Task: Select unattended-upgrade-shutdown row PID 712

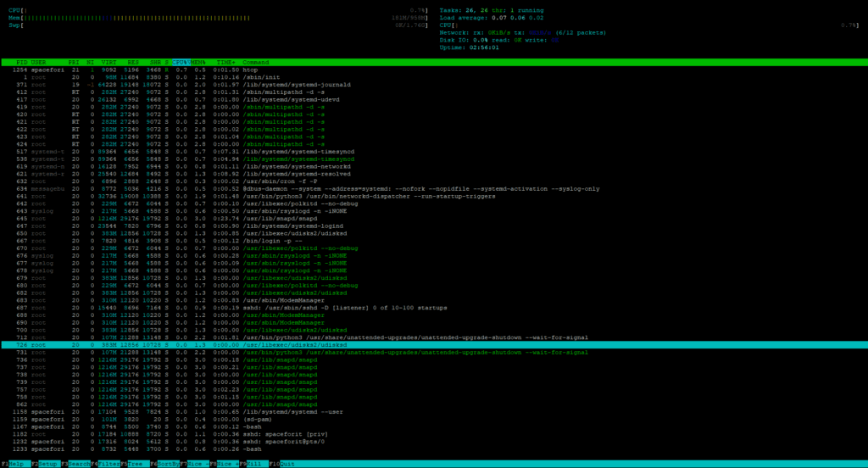Action: (434, 337)
